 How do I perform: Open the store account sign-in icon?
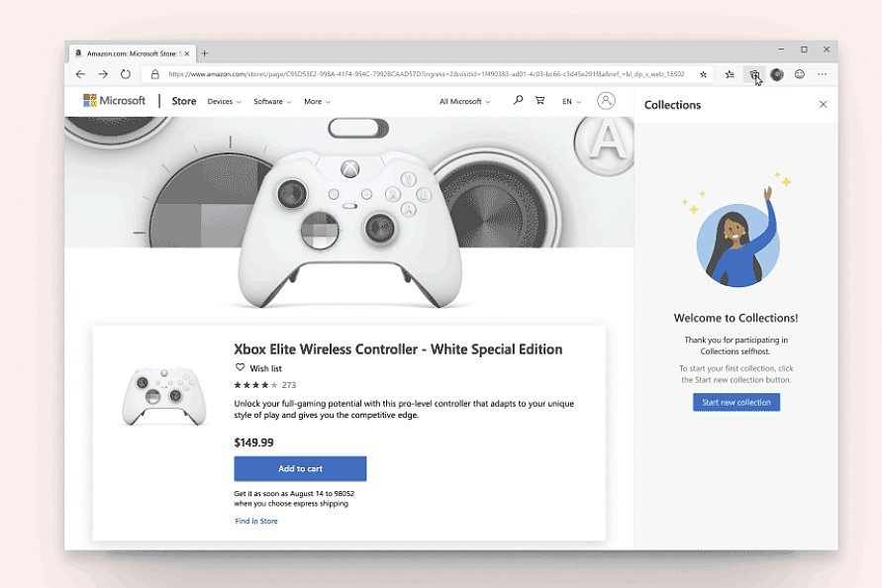[606, 101]
